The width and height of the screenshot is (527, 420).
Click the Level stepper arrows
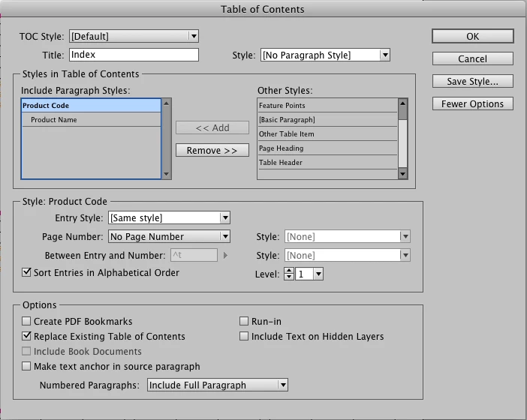(289, 274)
